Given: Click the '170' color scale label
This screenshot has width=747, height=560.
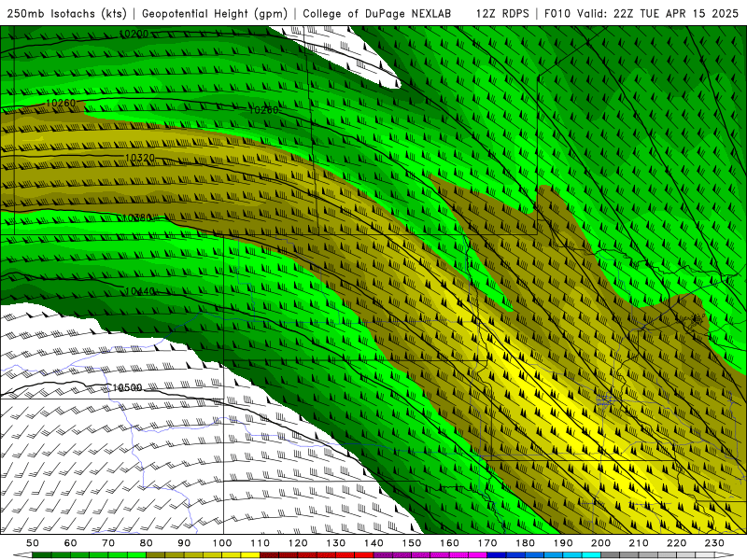Looking at the screenshot, I should point(487,543).
